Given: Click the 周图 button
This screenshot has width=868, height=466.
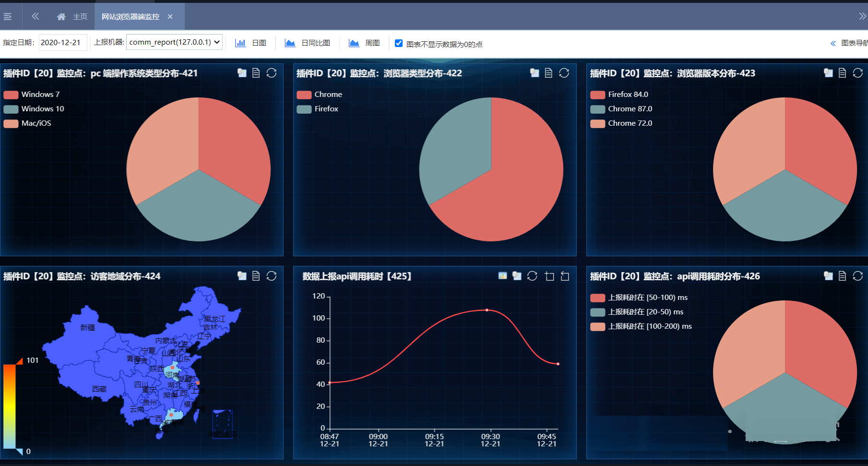Looking at the screenshot, I should tap(364, 43).
